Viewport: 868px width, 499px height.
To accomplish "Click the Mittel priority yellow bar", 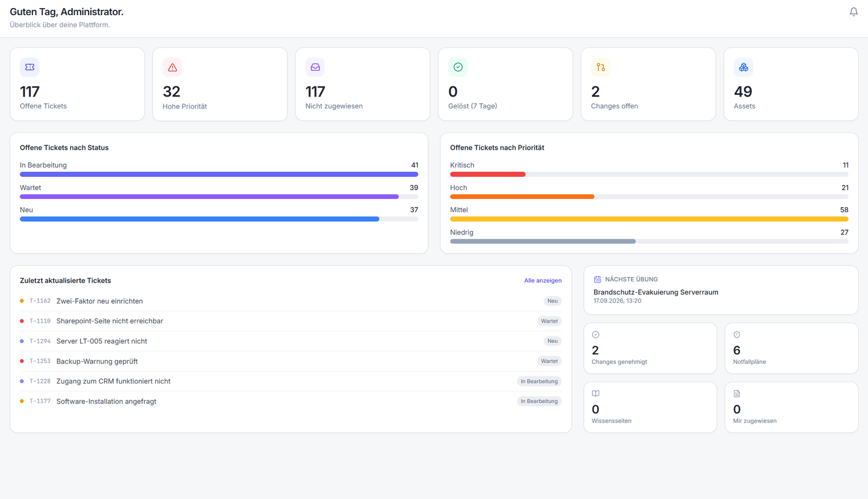I will [649, 219].
